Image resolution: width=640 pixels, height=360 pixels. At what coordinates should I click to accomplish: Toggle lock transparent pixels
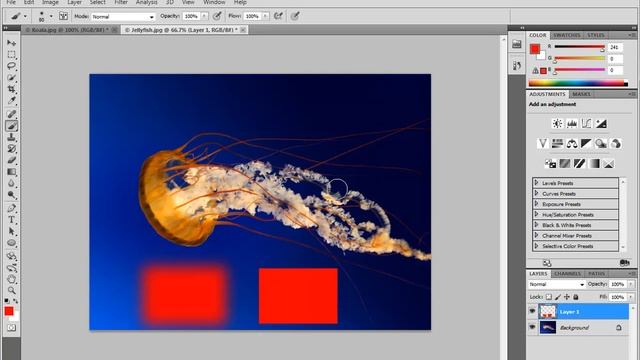tap(549, 297)
